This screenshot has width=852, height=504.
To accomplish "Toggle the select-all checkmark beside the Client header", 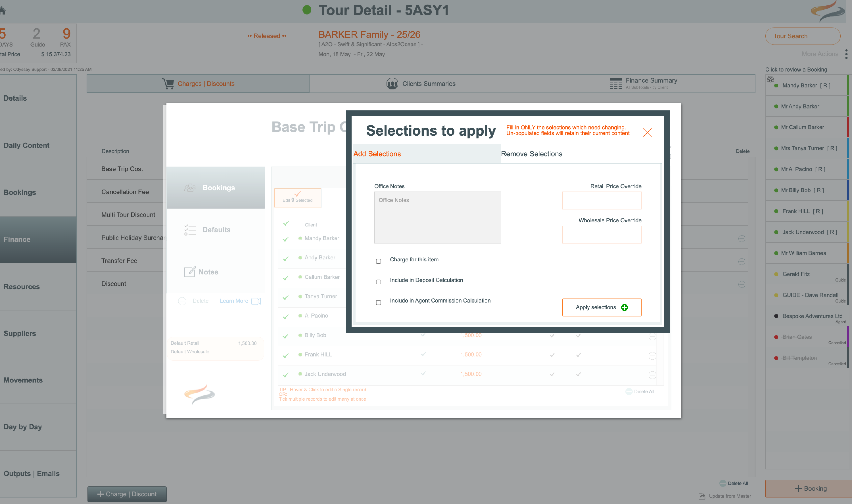I will pyautogui.click(x=286, y=223).
